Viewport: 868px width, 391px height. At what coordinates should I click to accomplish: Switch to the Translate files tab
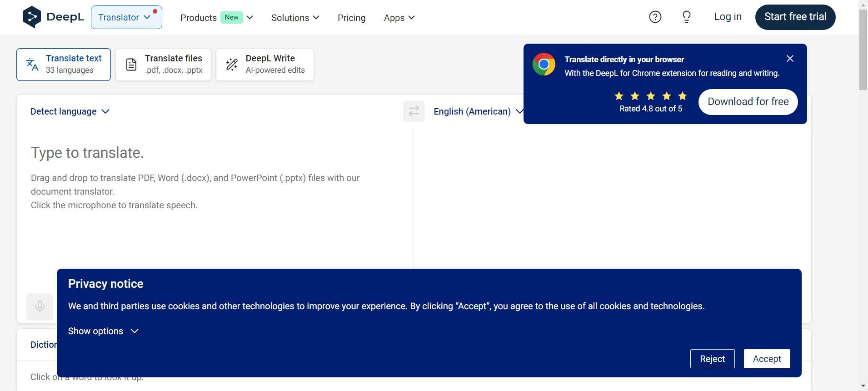163,65
